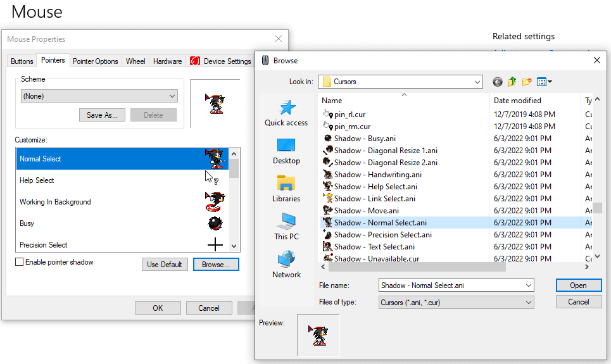
Task: Click pointer preview image in Mouse Properties
Action: (215, 104)
